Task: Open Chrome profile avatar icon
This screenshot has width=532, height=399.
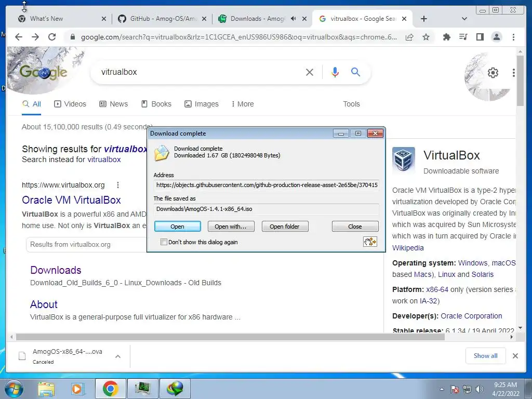Action: click(496, 37)
